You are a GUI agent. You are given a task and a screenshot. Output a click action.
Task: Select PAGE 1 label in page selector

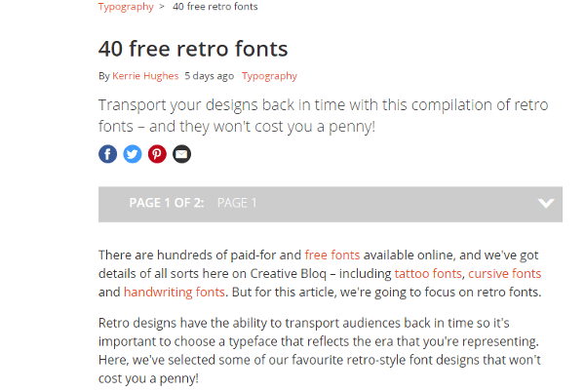[x=237, y=203]
